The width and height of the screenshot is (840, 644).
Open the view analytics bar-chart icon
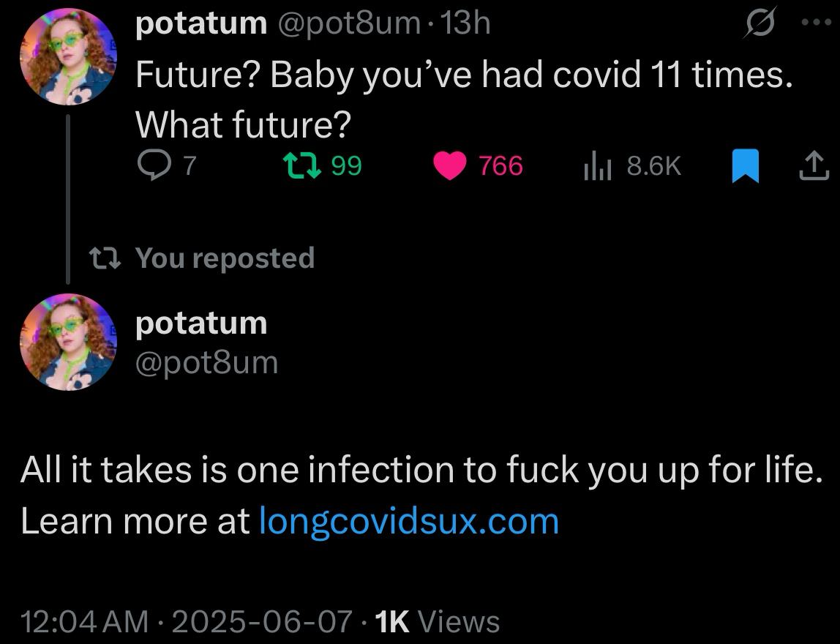(x=598, y=168)
